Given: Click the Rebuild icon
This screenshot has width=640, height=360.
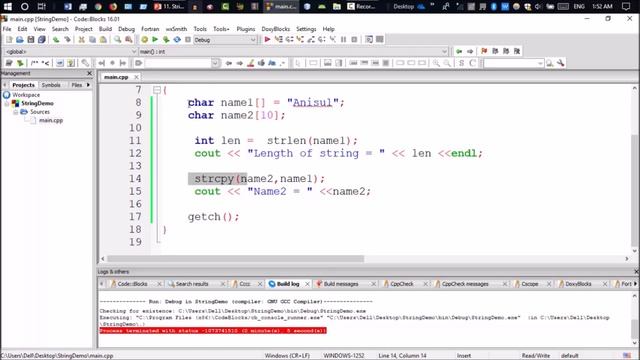Looking at the screenshot, I should tap(177, 40).
